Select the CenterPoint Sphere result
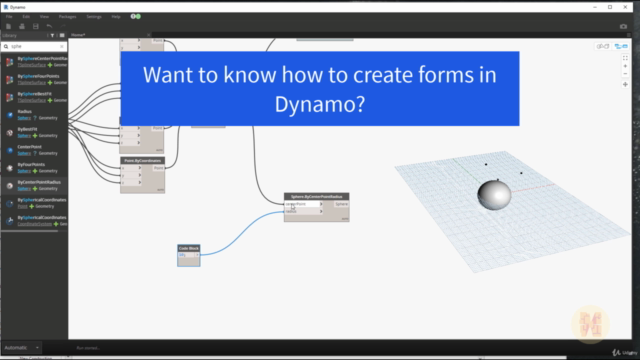The width and height of the screenshot is (640, 360). 34,150
